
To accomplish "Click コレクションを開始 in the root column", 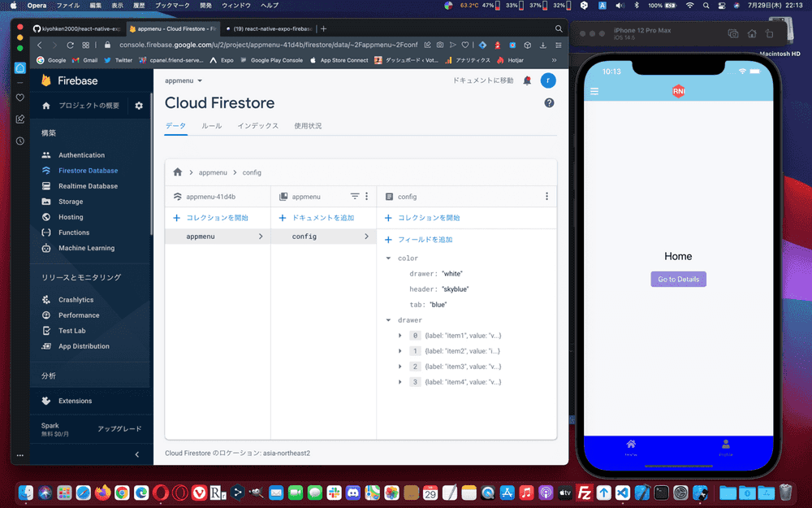I will tap(210, 218).
